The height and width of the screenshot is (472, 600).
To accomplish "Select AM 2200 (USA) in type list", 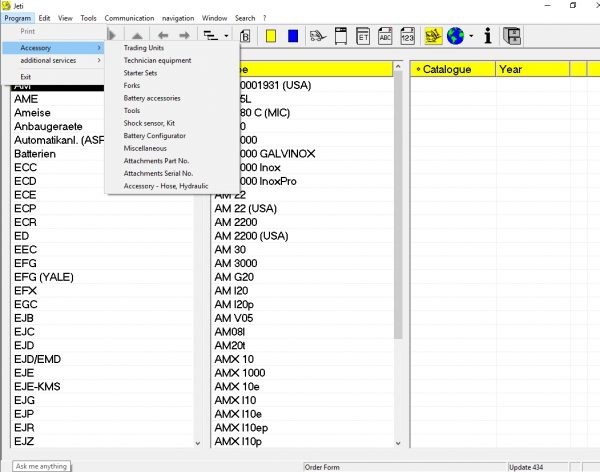I will [302, 236].
